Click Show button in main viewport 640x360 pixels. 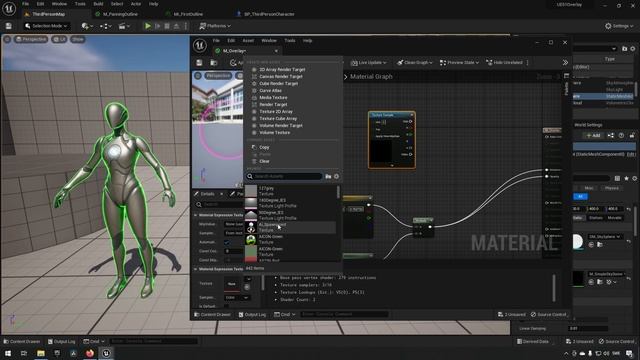(78, 39)
